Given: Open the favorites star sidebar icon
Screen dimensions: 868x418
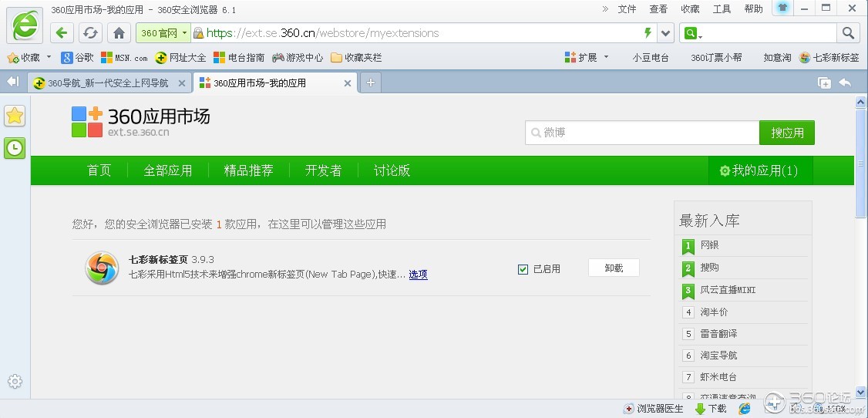Looking at the screenshot, I should [x=15, y=116].
